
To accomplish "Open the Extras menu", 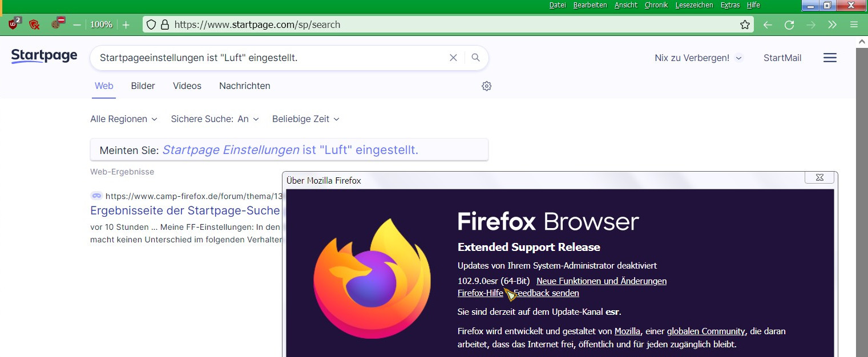I will (730, 5).
